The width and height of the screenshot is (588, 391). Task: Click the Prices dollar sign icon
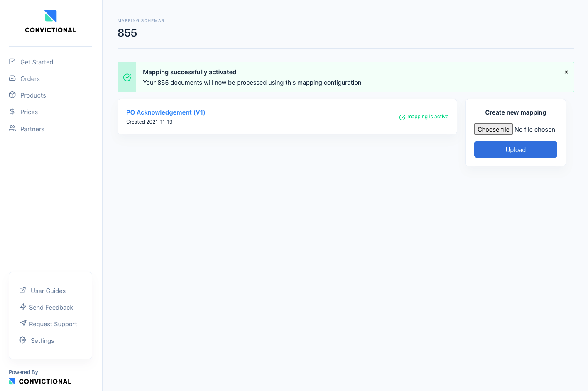click(x=12, y=111)
